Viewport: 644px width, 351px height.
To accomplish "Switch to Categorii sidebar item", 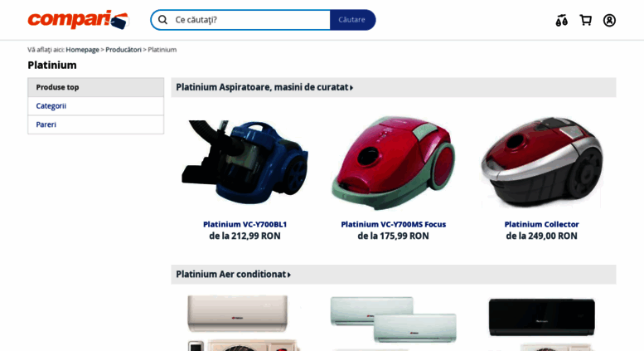I will [x=95, y=106].
